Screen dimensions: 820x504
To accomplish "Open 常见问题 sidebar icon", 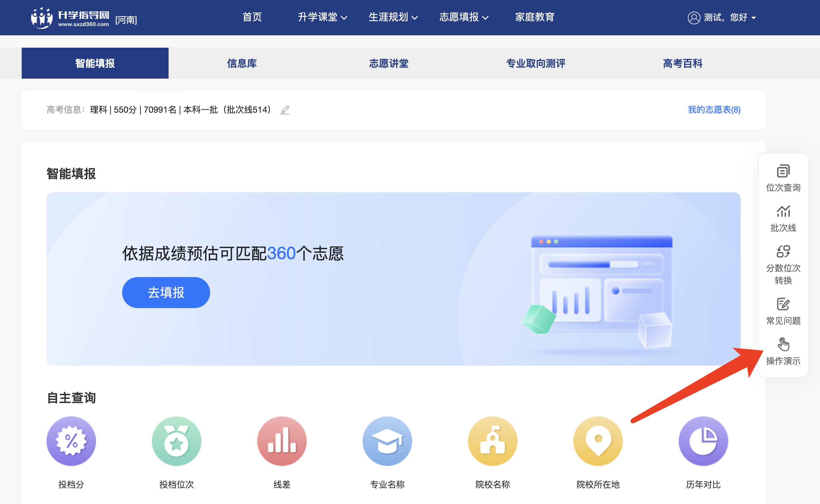I will click(783, 305).
